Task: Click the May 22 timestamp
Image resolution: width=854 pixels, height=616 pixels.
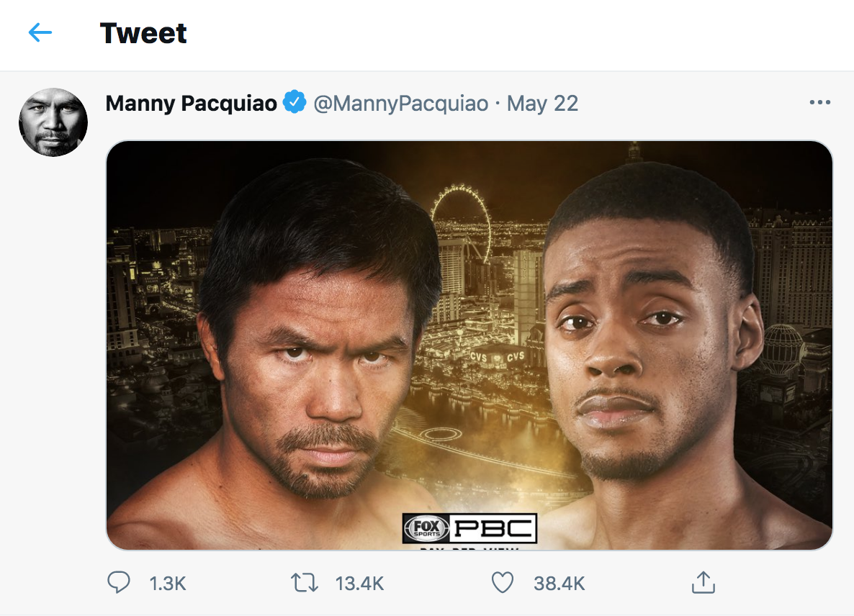Action: pyautogui.click(x=542, y=104)
